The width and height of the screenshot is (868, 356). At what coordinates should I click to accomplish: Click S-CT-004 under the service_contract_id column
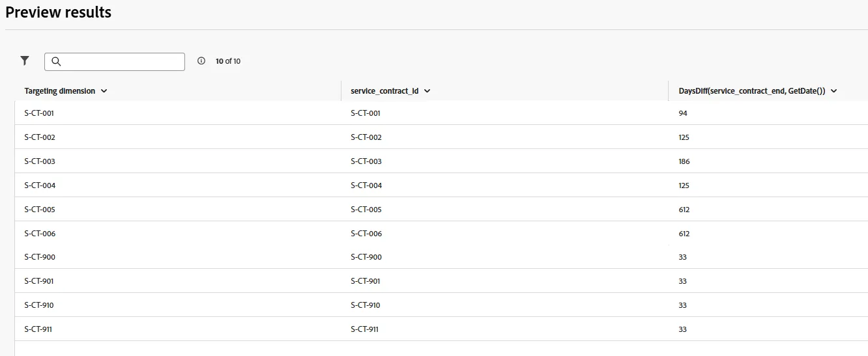point(366,185)
